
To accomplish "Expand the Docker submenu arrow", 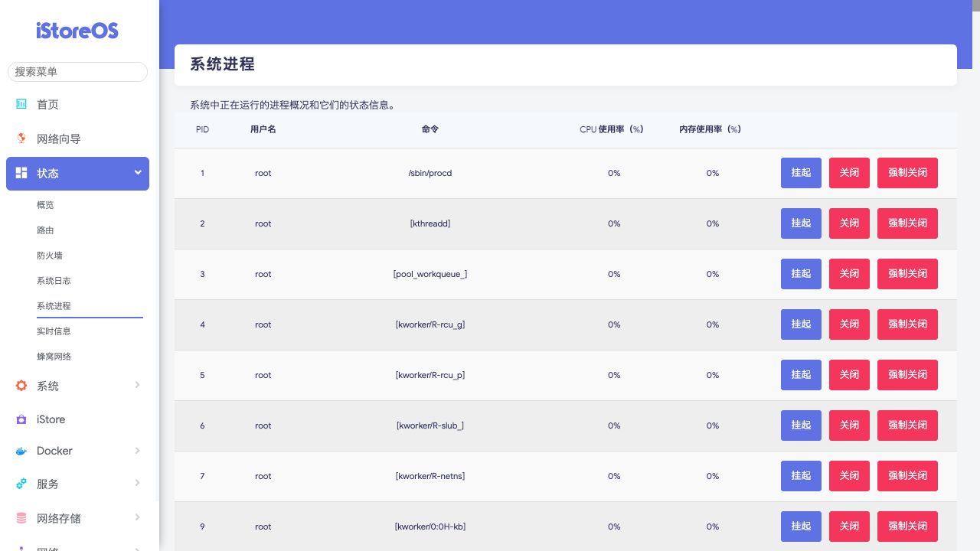I will tap(138, 451).
